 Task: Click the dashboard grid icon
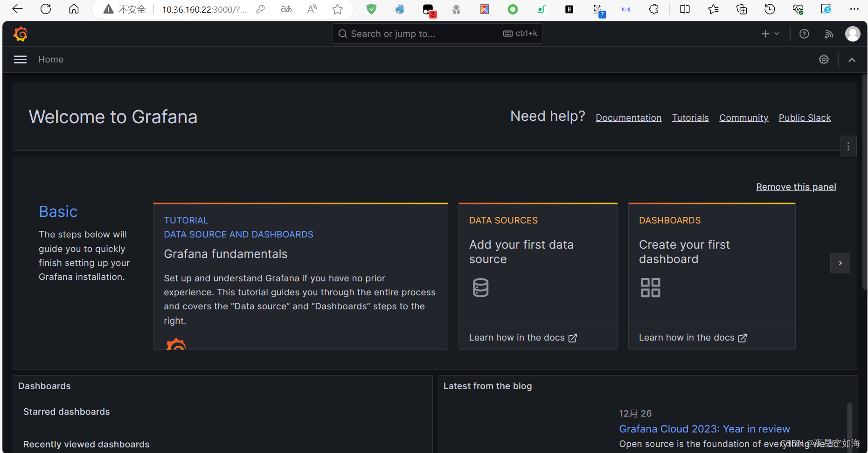tap(650, 287)
